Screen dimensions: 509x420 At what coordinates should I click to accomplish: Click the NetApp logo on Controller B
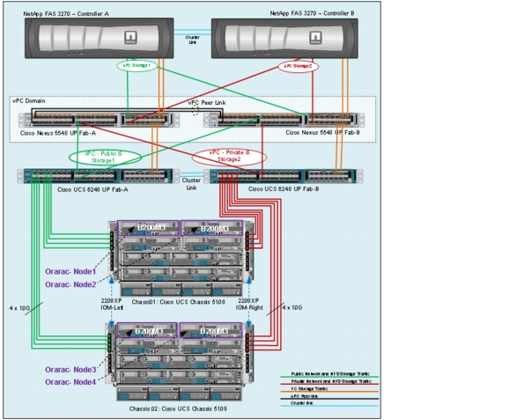(315, 38)
